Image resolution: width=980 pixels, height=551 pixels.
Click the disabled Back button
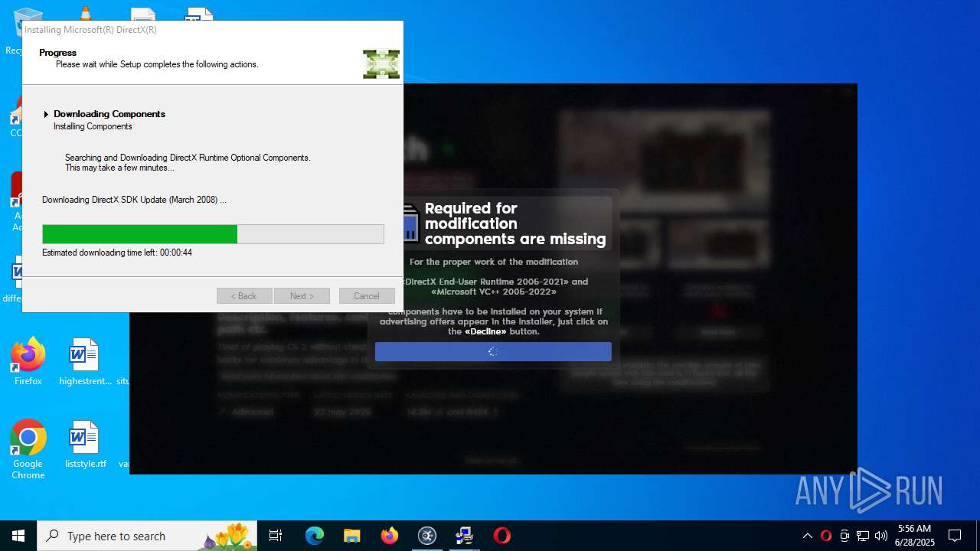coord(244,296)
